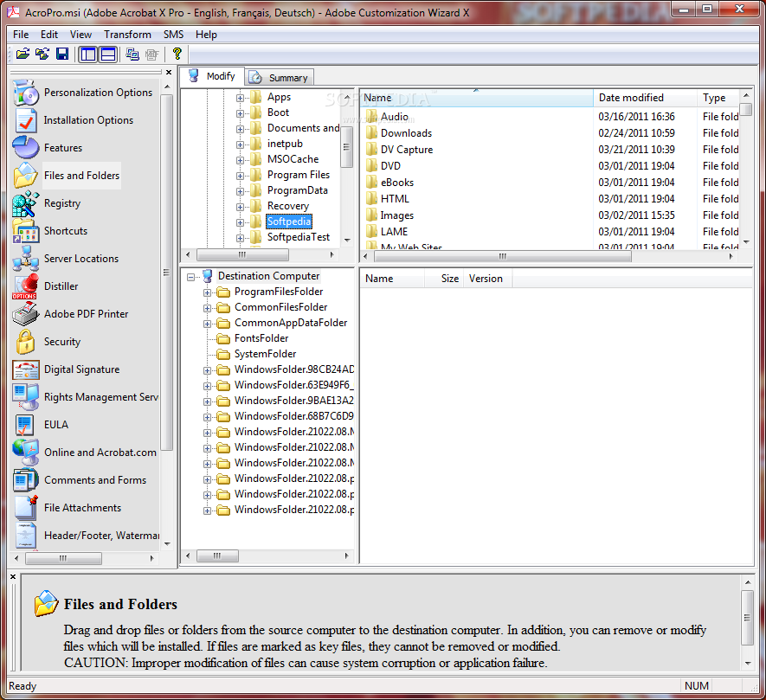Click the question mark help icon
The image size is (766, 700).
pyautogui.click(x=177, y=54)
